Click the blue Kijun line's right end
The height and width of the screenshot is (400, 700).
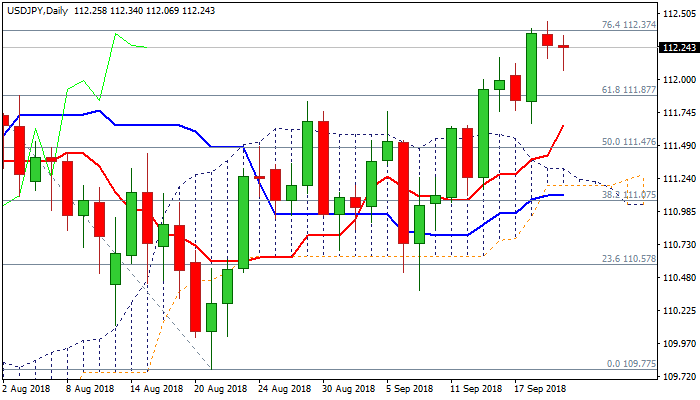562,195
